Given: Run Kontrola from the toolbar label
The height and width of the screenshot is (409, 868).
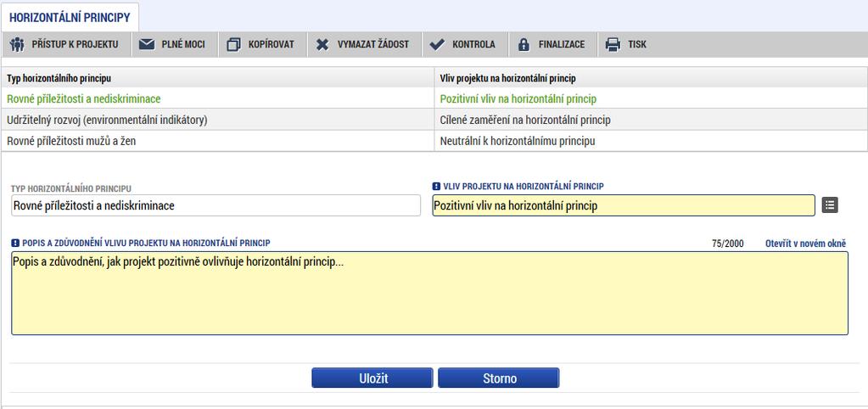Looking at the screenshot, I should click(x=473, y=45).
